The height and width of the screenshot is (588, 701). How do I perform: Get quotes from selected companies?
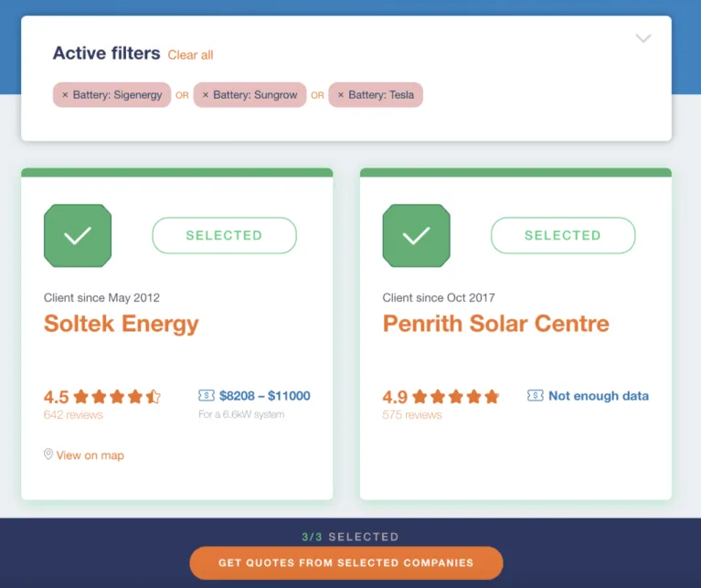pyautogui.click(x=345, y=562)
